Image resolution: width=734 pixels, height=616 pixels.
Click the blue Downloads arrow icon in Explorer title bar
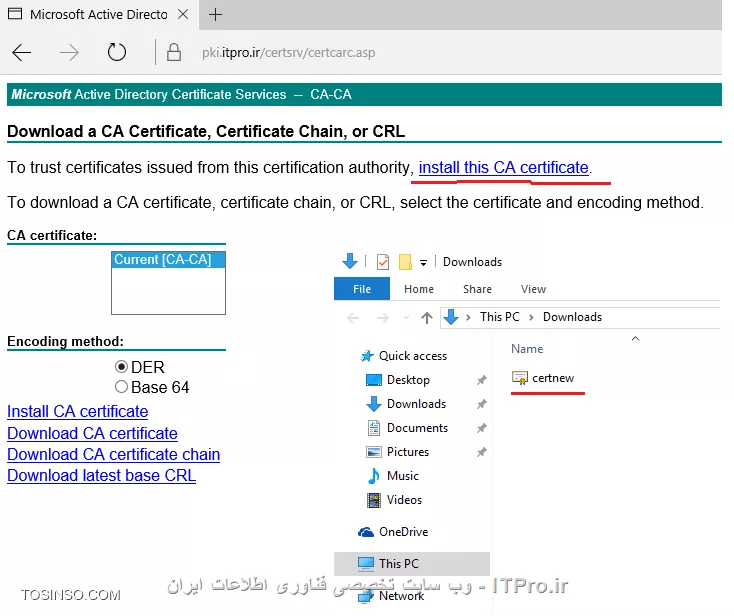click(350, 261)
